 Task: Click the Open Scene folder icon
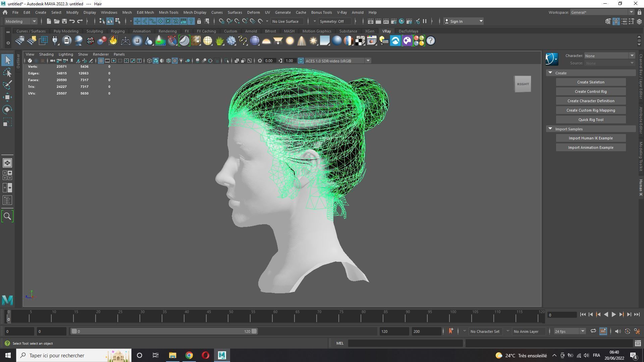coord(56,21)
